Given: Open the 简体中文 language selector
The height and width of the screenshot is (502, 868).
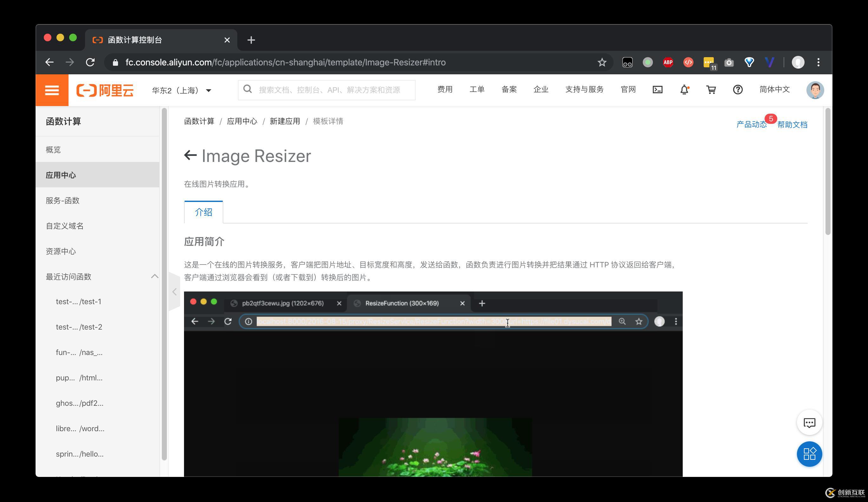Looking at the screenshot, I should pos(774,90).
